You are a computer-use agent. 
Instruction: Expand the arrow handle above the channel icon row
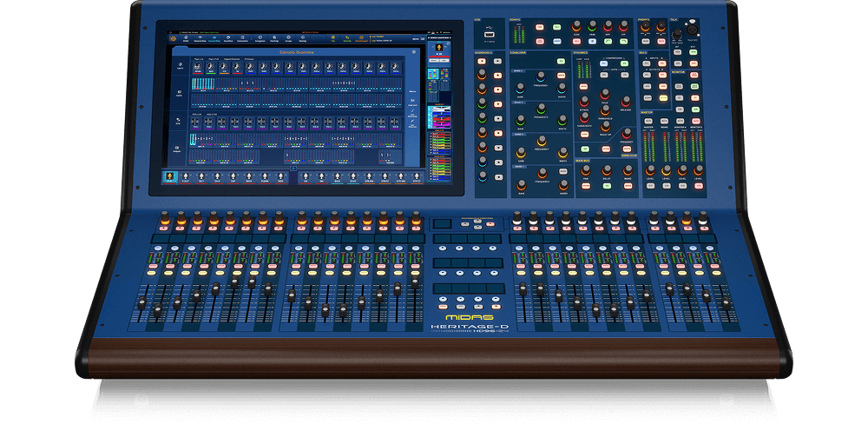(x=293, y=169)
